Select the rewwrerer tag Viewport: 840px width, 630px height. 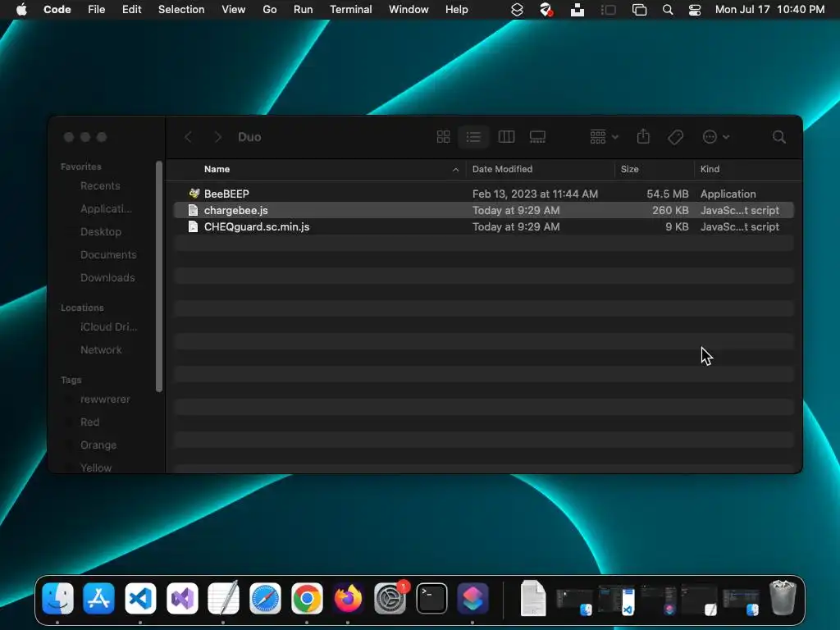coord(105,399)
